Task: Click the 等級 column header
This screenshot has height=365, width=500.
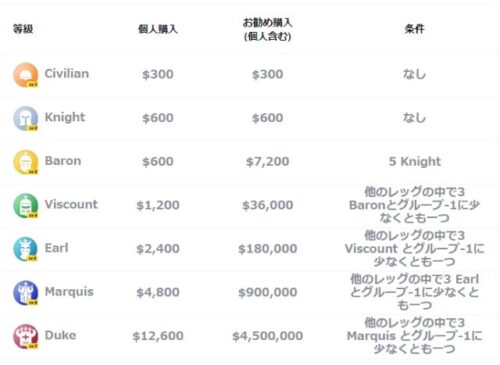Action: point(23,29)
